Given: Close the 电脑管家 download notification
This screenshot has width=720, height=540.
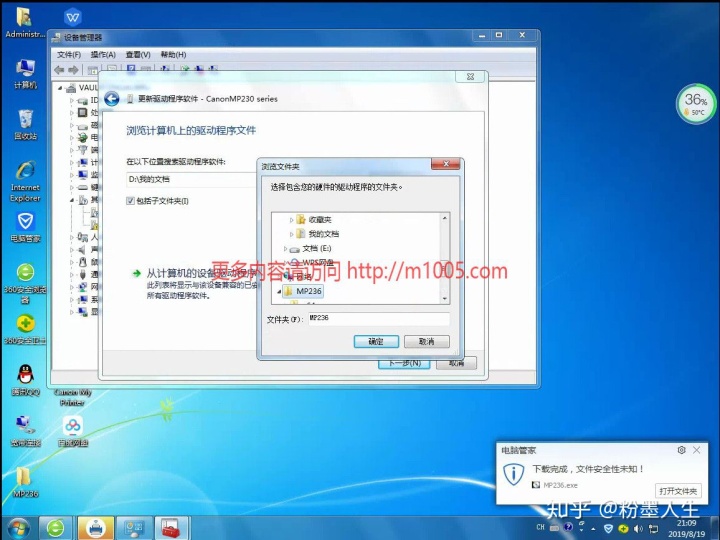Looking at the screenshot, I should [697, 450].
